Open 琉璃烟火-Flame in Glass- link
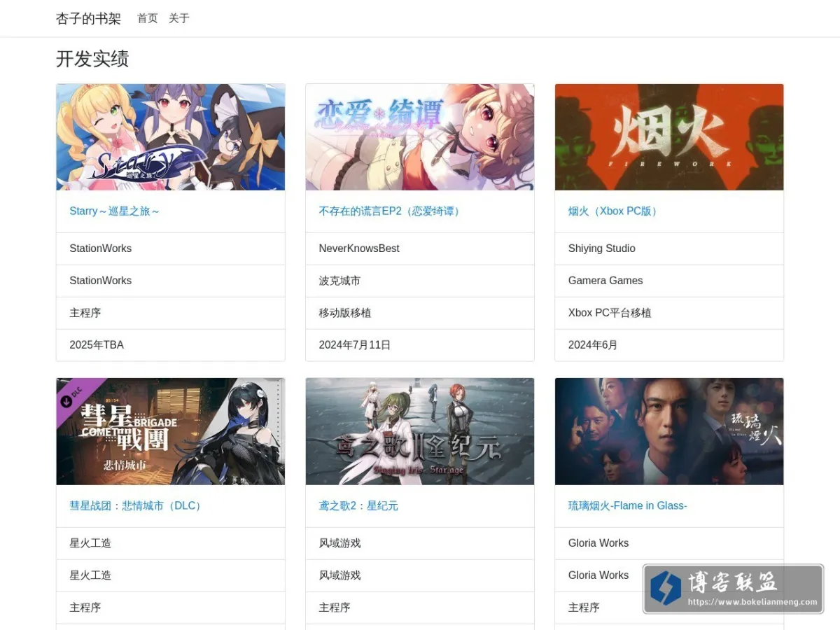The image size is (840, 630). (x=627, y=506)
